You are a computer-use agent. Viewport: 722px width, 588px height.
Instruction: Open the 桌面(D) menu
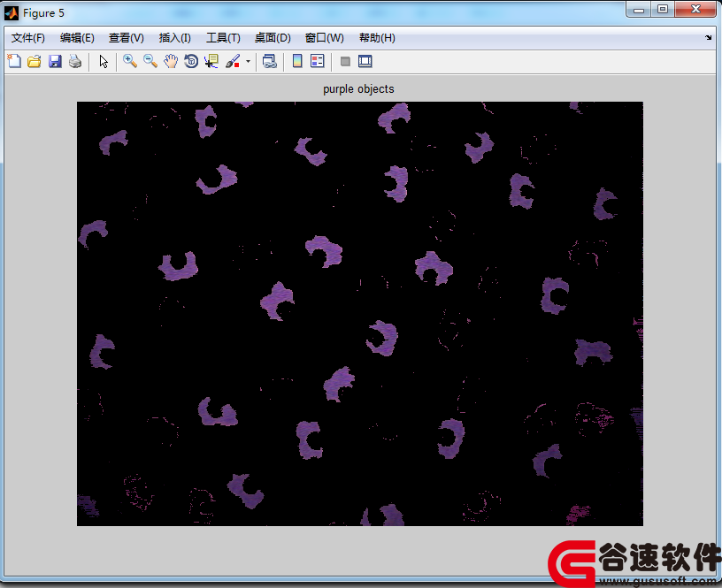273,38
